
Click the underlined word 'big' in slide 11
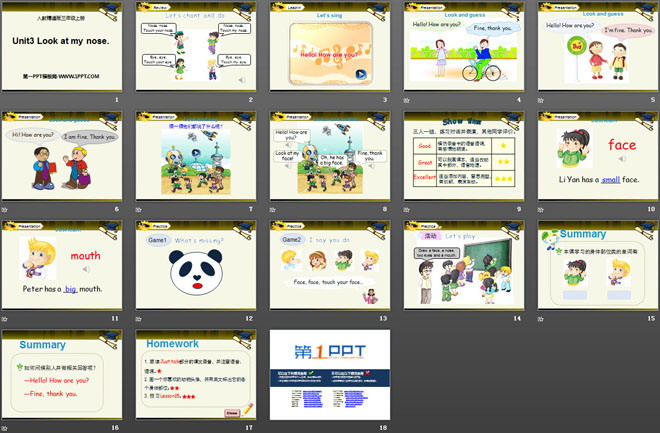71,289
